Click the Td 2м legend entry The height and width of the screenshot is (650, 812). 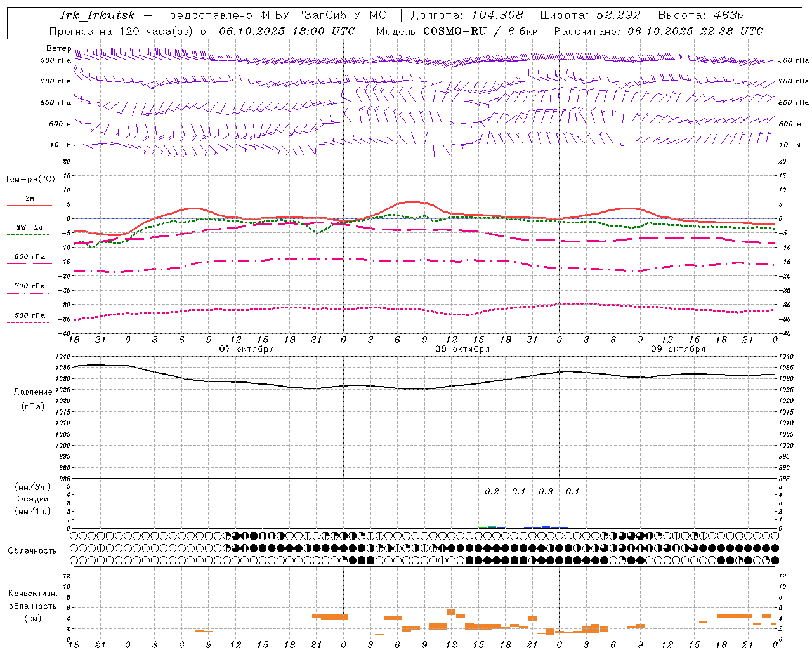30,227
